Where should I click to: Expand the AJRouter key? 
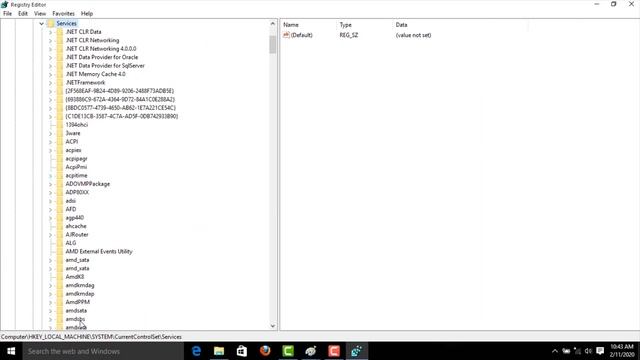click(x=51, y=235)
